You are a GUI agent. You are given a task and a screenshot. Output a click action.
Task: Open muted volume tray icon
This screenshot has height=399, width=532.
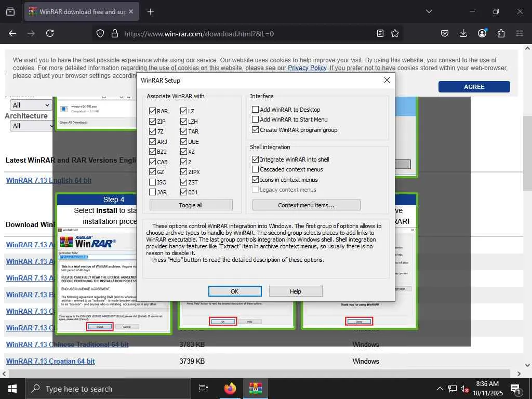pos(464,389)
